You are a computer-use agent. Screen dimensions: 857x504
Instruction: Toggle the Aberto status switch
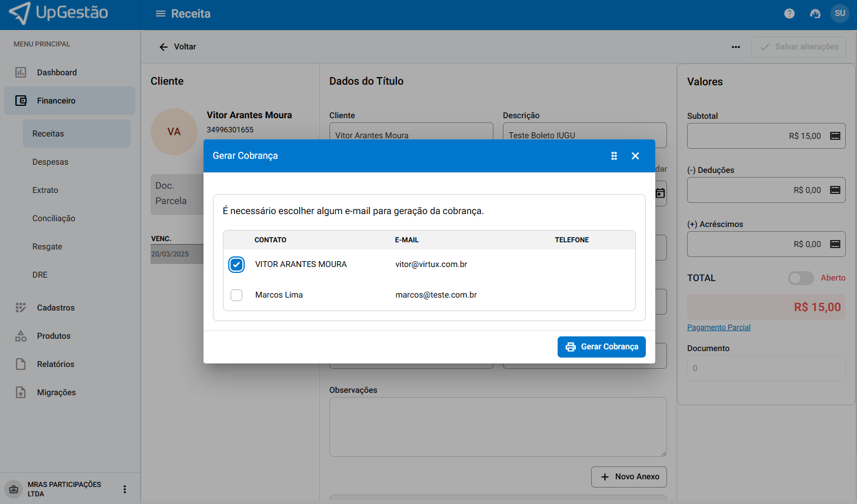(x=801, y=278)
